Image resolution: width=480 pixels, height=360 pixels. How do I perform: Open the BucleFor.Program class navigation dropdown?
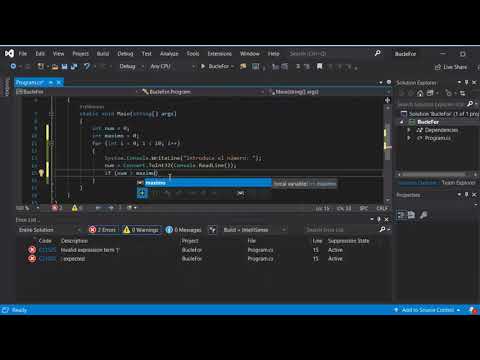202,92
